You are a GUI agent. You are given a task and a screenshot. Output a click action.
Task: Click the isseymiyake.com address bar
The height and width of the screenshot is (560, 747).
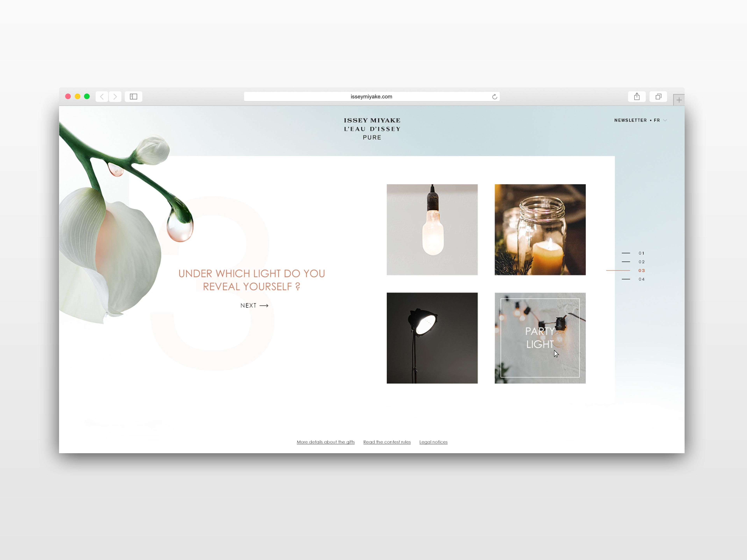[371, 96]
